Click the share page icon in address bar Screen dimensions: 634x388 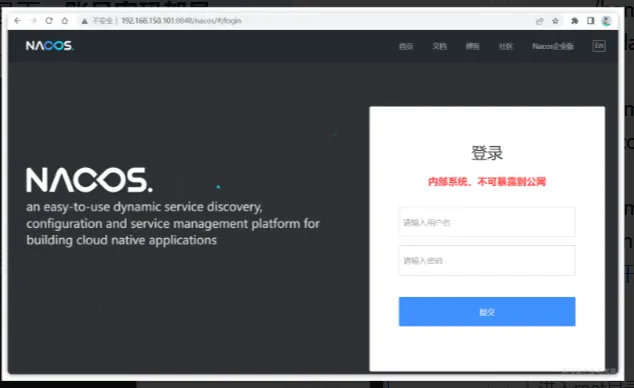pyautogui.click(x=539, y=21)
